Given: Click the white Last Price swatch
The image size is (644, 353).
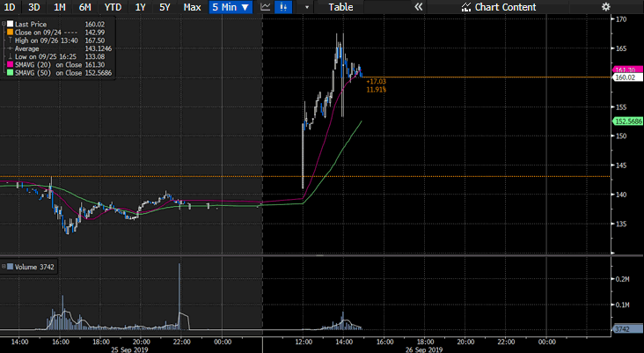Looking at the screenshot, I should [x=10, y=25].
